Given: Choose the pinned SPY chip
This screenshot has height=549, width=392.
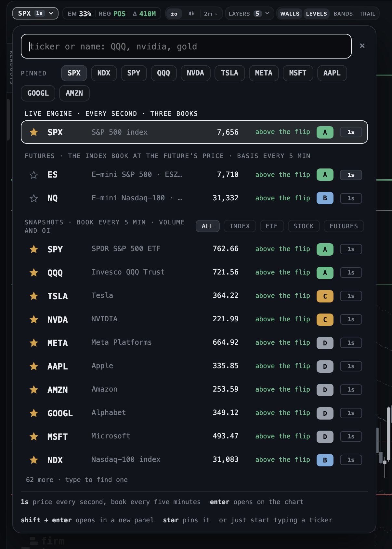Looking at the screenshot, I should coord(134,73).
